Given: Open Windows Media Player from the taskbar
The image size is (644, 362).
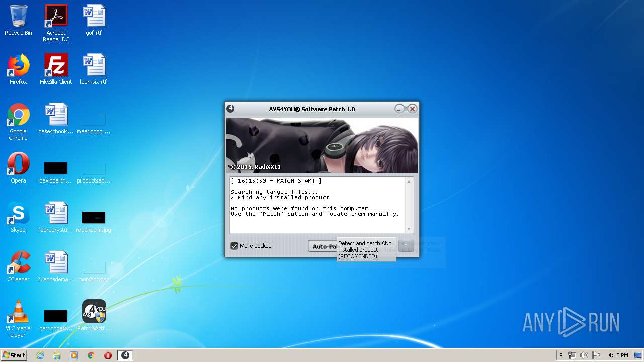Looking at the screenshot, I should tap(74, 355).
